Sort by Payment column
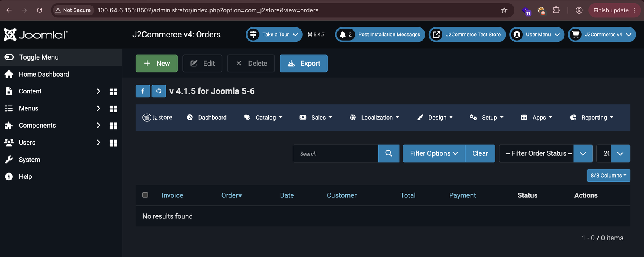 pos(462,195)
